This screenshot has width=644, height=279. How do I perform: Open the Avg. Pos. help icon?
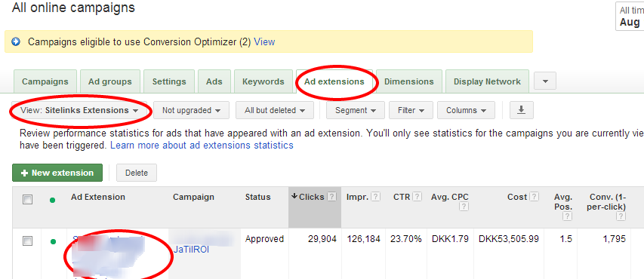click(568, 216)
